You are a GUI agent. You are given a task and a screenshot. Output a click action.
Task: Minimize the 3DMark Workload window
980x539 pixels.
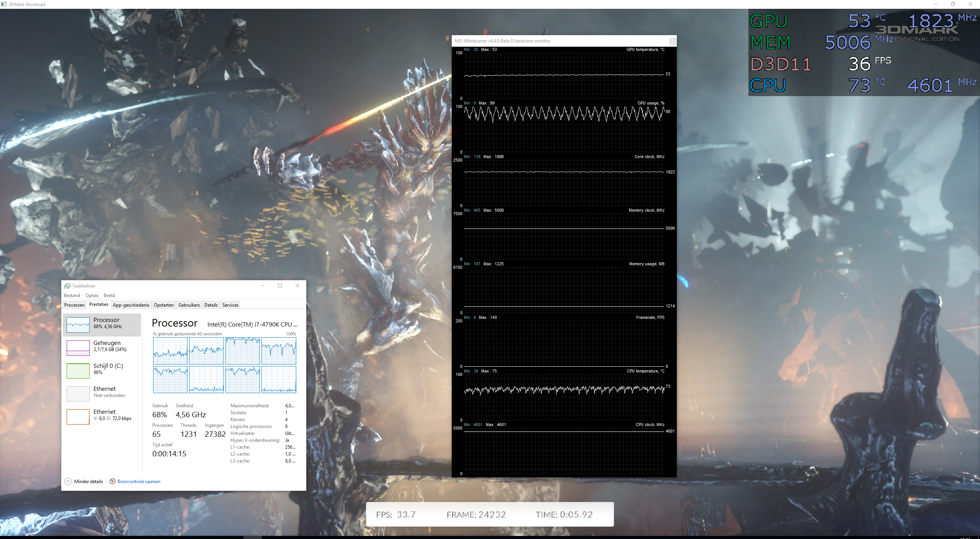tap(935, 4)
